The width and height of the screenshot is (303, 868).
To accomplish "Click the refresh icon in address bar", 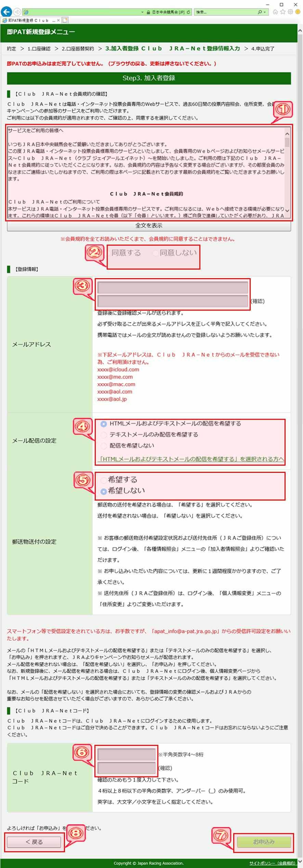I will point(188,12).
